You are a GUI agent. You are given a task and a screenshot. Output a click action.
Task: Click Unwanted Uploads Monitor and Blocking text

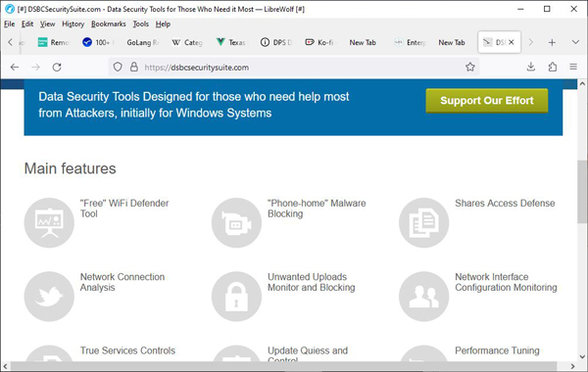[312, 282]
